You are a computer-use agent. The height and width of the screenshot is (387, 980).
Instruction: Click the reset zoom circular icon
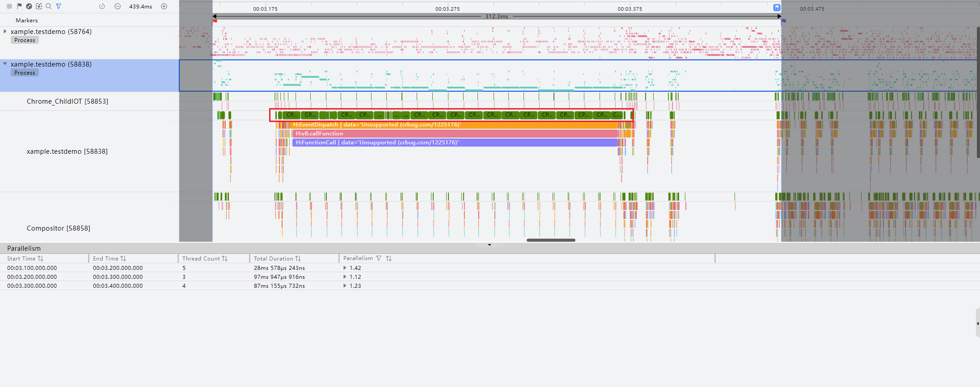click(x=102, y=6)
